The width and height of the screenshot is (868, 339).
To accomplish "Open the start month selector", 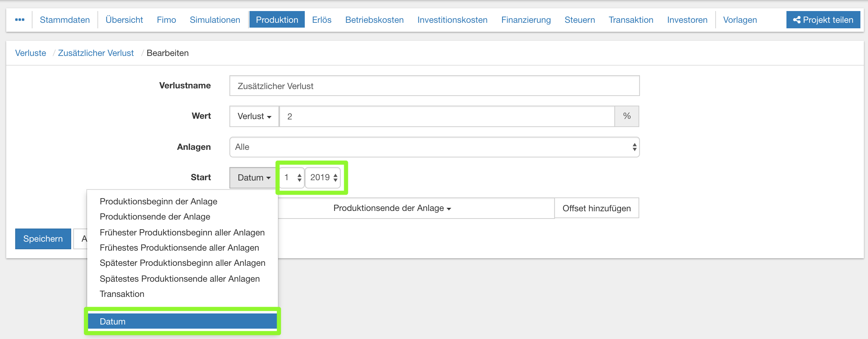I will click(292, 177).
